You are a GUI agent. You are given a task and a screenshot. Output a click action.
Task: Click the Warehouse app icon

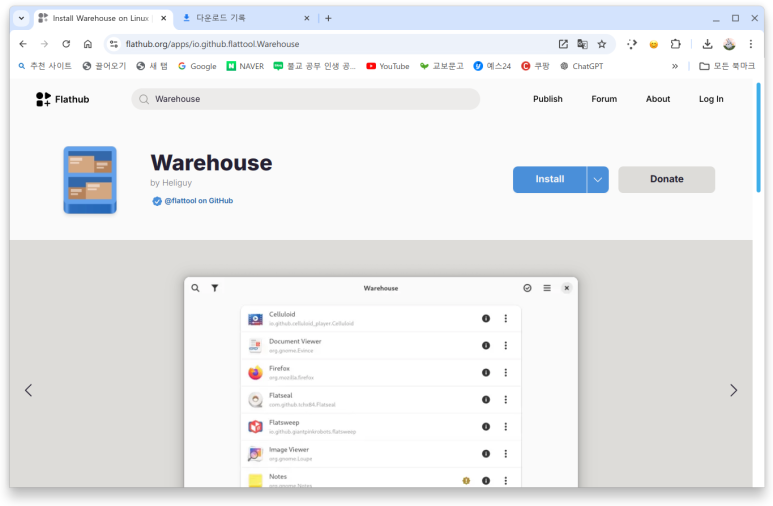click(90, 180)
